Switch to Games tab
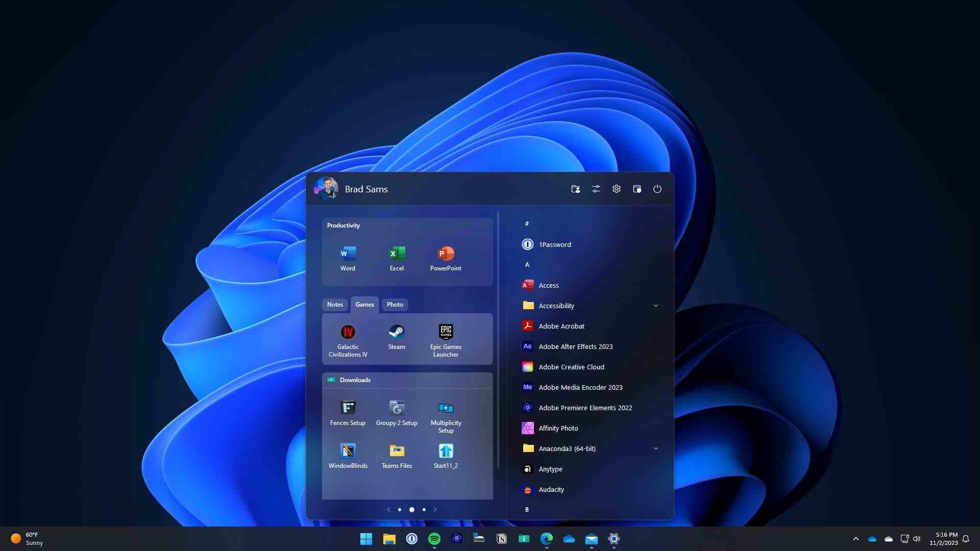 coord(365,304)
